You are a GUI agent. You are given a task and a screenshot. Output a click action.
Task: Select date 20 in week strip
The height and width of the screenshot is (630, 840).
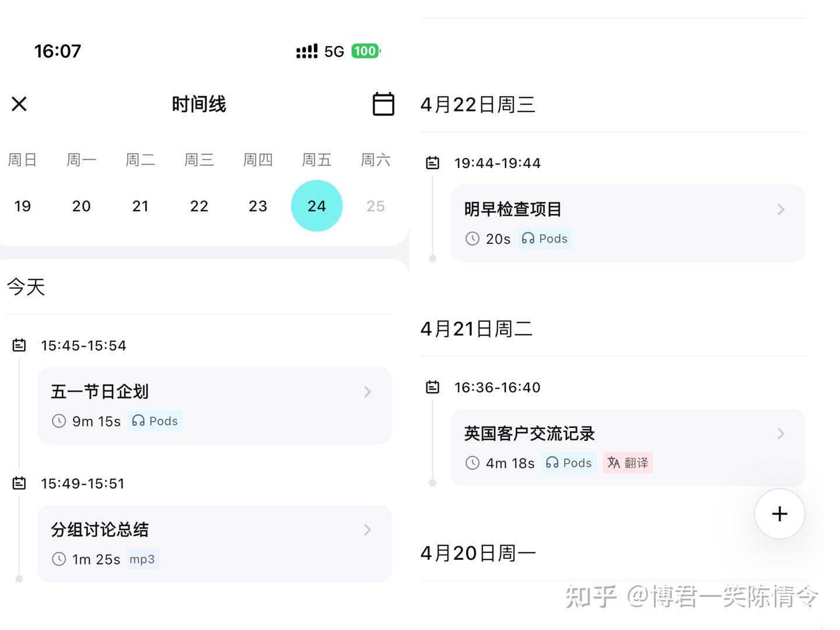[x=81, y=206]
